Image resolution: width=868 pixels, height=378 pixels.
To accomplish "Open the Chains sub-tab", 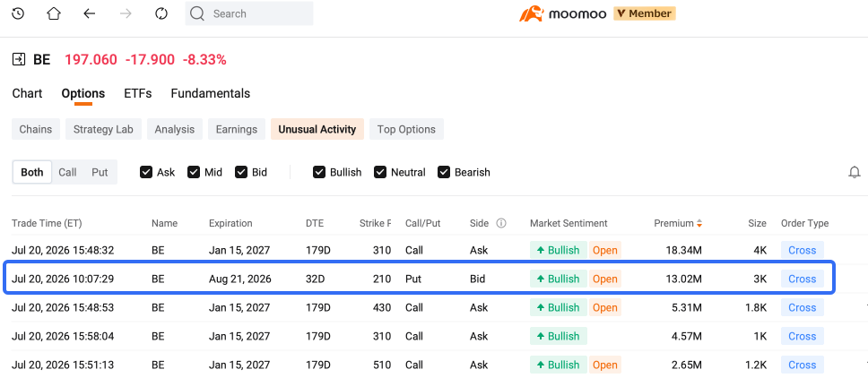I will click(x=36, y=129).
